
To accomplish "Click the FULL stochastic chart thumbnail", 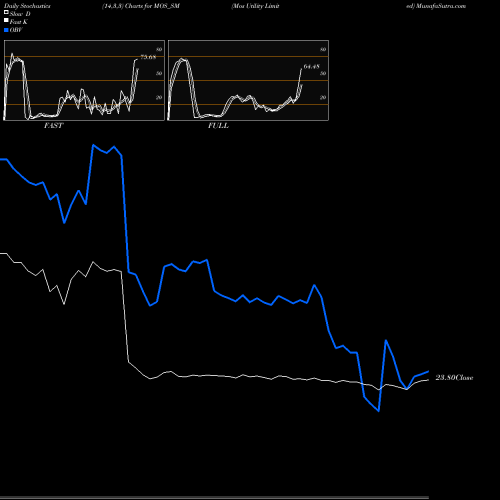I will pos(248,80).
